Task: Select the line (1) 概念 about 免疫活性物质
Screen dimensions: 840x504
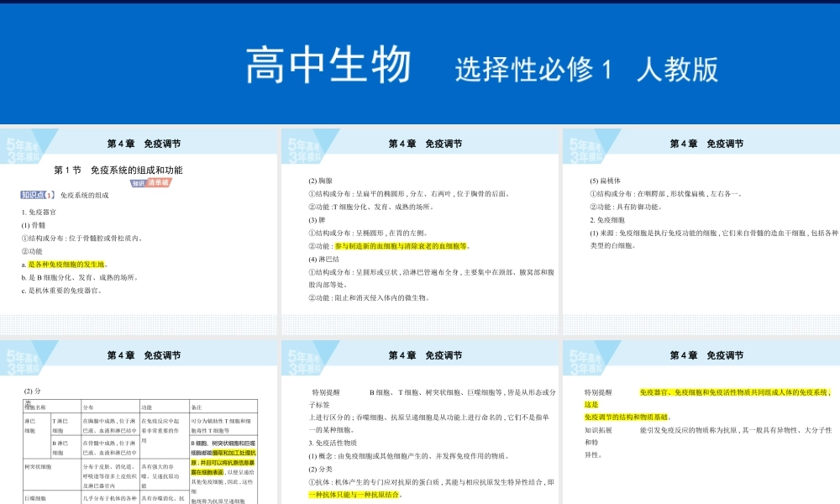Action: [408, 456]
